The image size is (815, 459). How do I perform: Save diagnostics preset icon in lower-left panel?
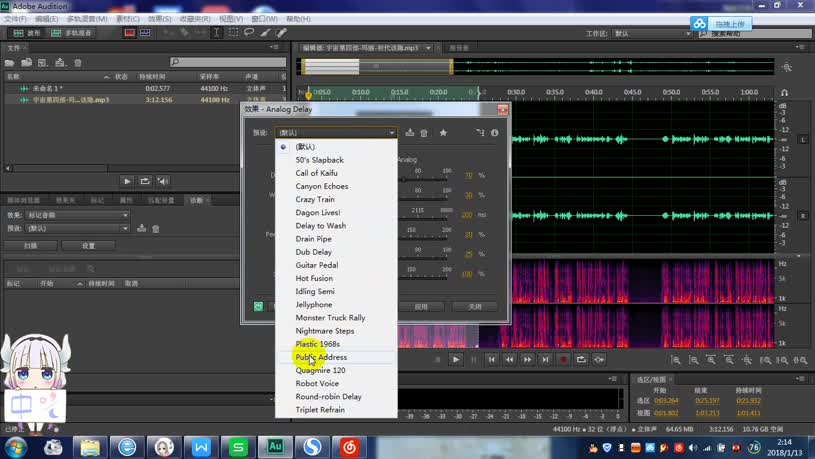click(141, 228)
